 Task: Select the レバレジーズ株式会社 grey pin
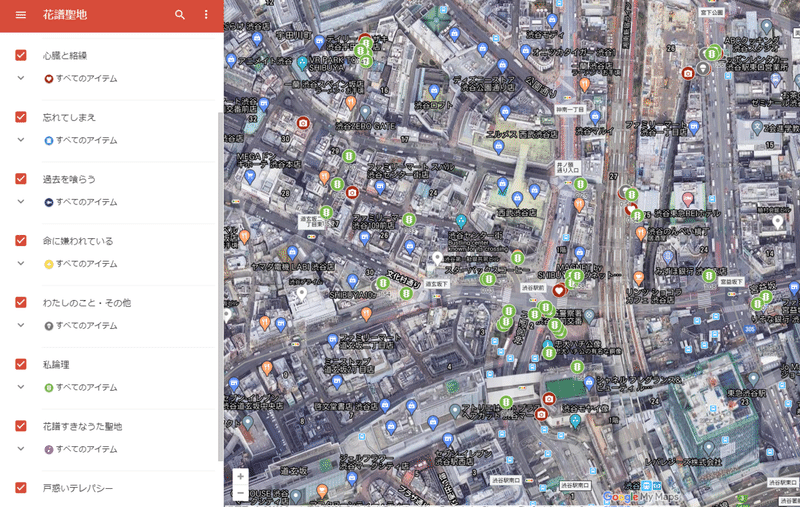(708, 448)
